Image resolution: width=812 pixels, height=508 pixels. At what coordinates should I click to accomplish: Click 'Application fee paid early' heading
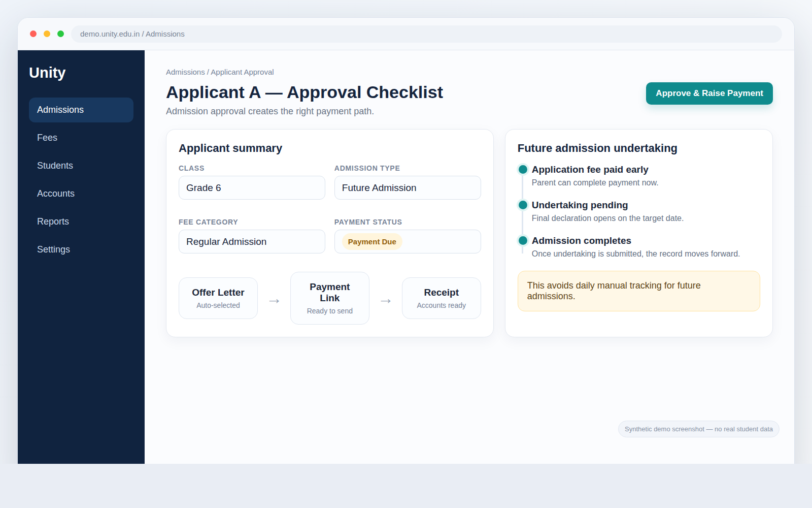tap(590, 170)
